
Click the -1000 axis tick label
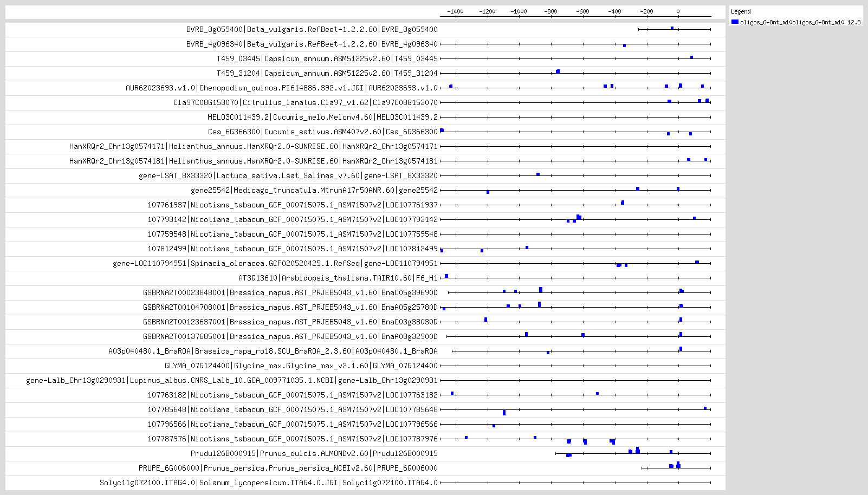click(519, 11)
